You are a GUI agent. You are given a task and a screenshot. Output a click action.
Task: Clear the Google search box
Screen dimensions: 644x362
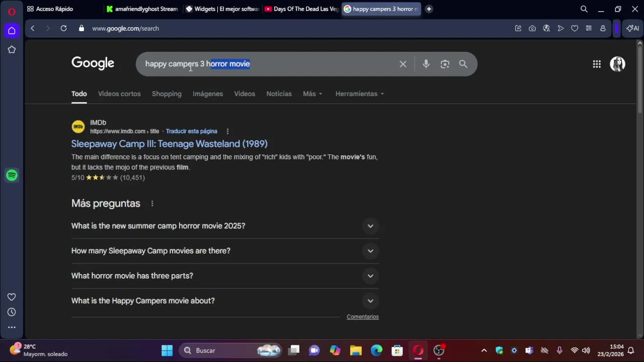pyautogui.click(x=403, y=64)
